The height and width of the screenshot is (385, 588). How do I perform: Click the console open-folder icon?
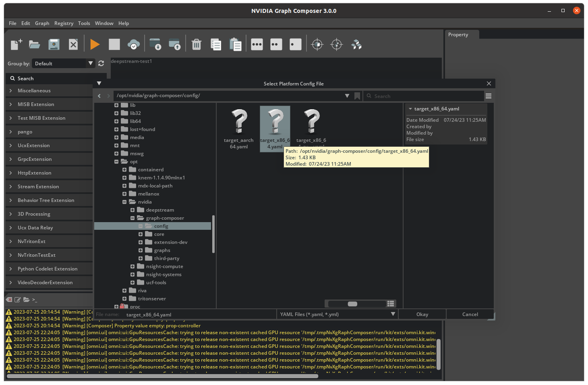point(26,300)
